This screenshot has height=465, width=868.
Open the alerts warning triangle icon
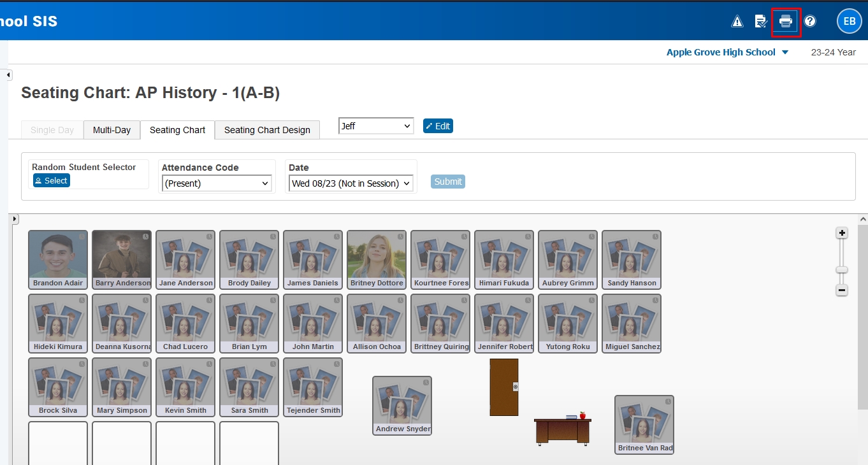[737, 22]
